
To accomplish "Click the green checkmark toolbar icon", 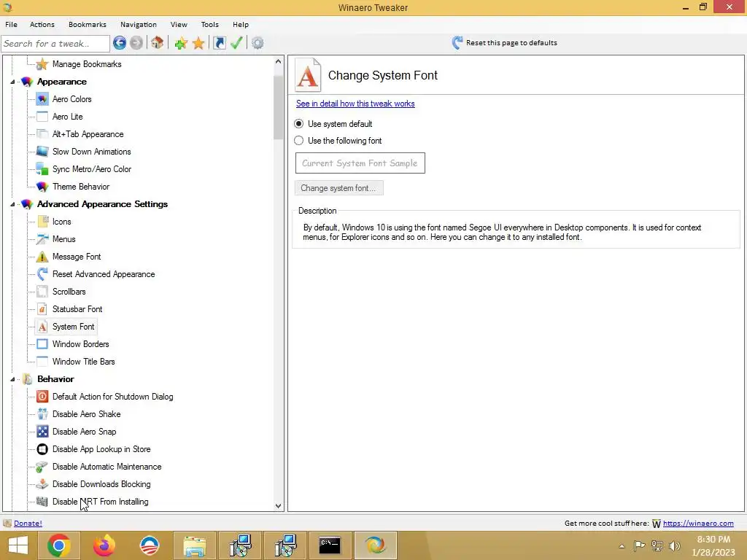I will pyautogui.click(x=236, y=43).
